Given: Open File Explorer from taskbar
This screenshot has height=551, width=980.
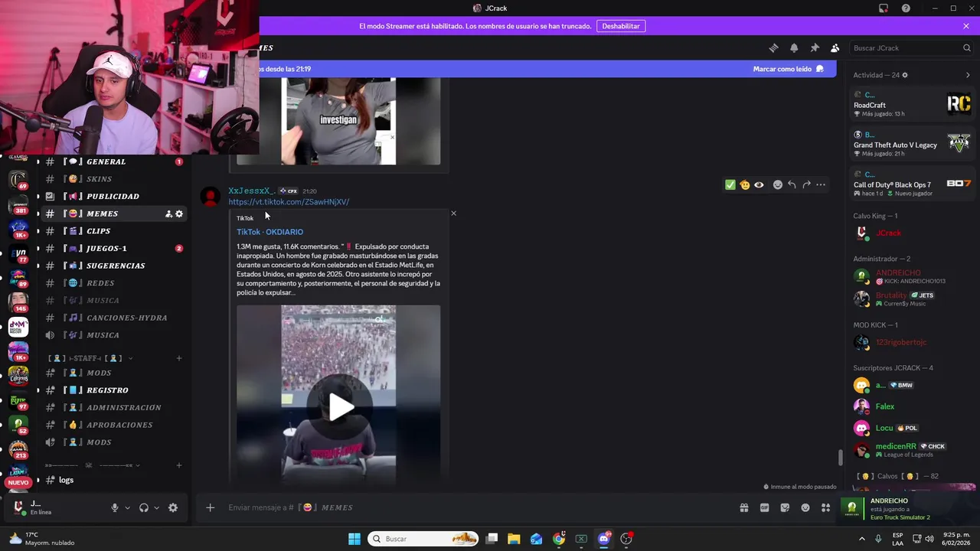Looking at the screenshot, I should [514, 539].
